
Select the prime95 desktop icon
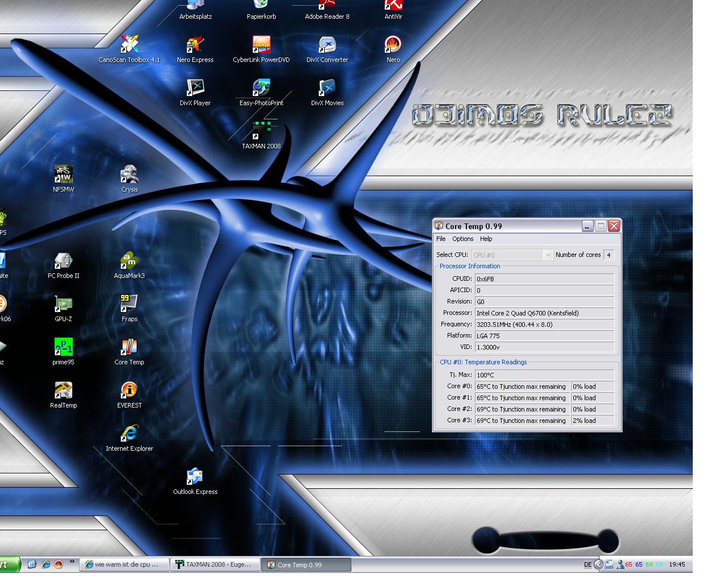click(x=63, y=352)
